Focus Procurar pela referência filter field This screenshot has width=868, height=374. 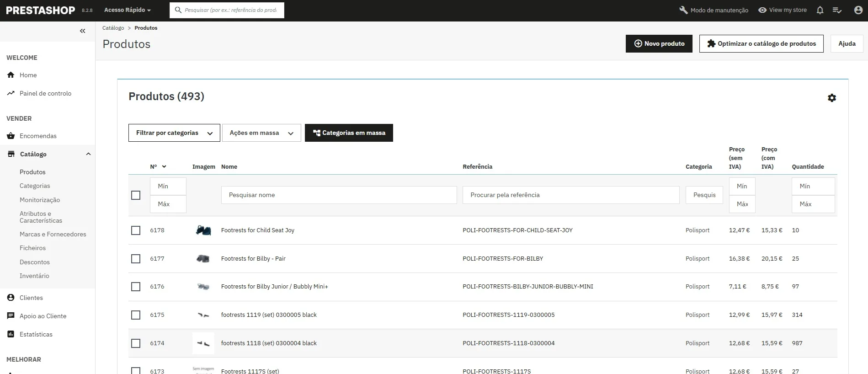pos(571,195)
